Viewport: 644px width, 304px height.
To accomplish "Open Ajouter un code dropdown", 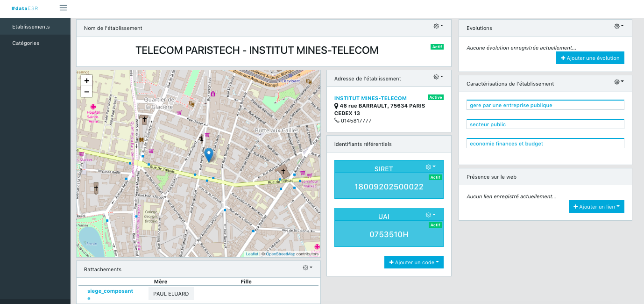I will 414,262.
